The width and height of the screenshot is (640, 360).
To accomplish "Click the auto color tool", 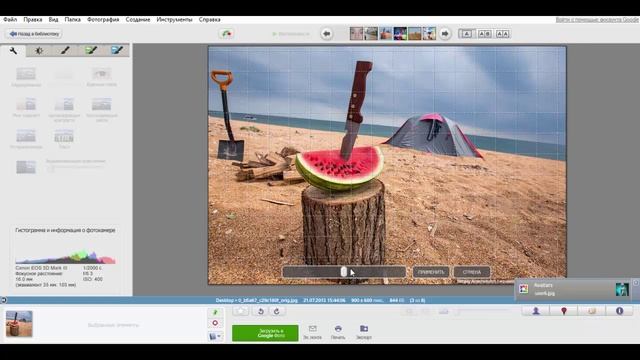I will (101, 109).
